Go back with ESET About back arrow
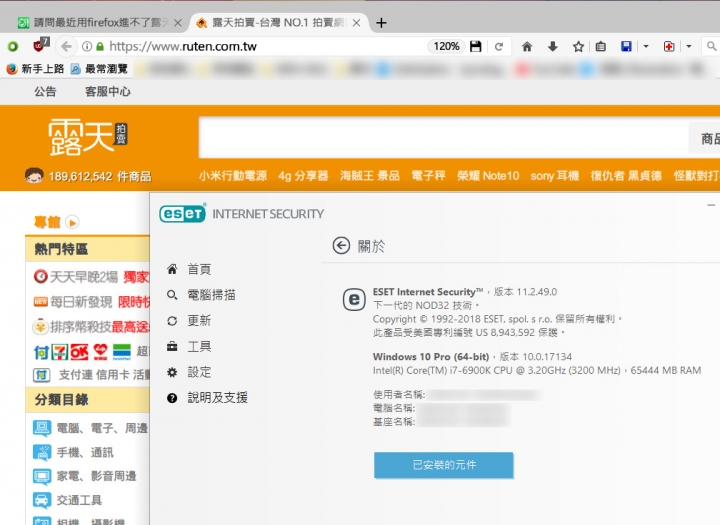Image resolution: width=720 pixels, height=525 pixels. tap(341, 246)
